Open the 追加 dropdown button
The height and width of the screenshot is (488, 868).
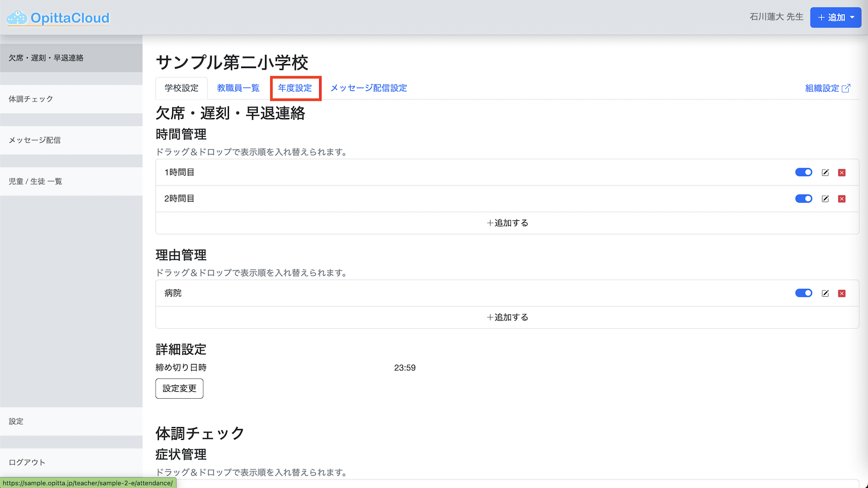(x=835, y=18)
